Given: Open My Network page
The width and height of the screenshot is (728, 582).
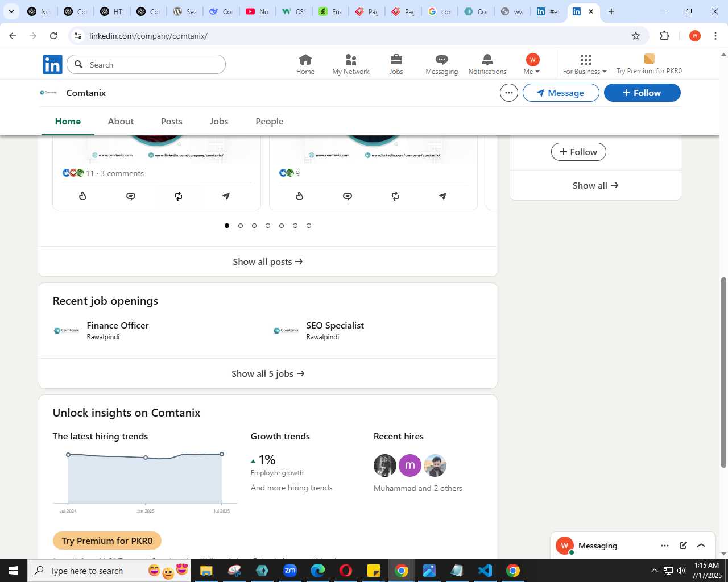Looking at the screenshot, I should (351, 64).
